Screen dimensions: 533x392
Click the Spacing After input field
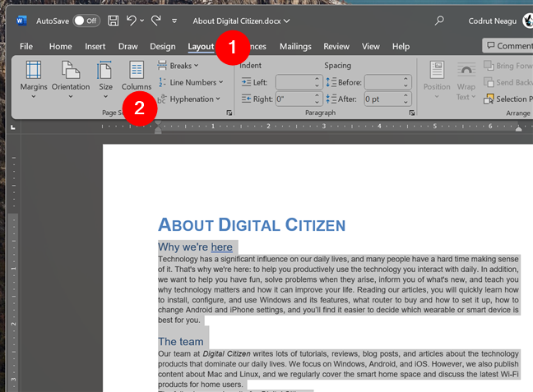point(383,99)
